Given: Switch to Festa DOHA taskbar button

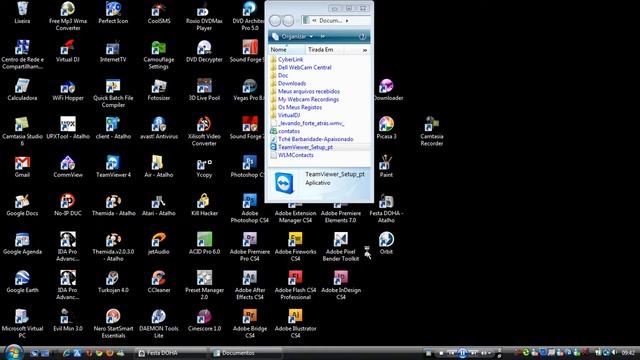Looking at the screenshot, I should tap(170, 353).
